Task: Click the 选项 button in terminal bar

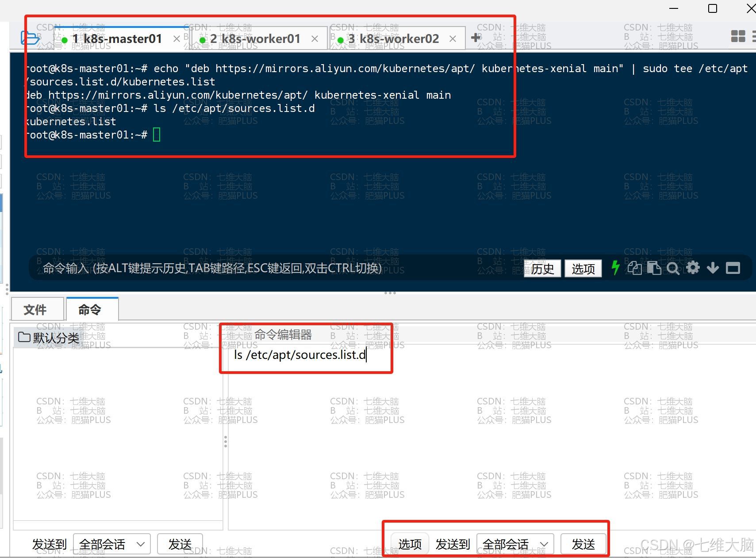Action: coord(583,269)
